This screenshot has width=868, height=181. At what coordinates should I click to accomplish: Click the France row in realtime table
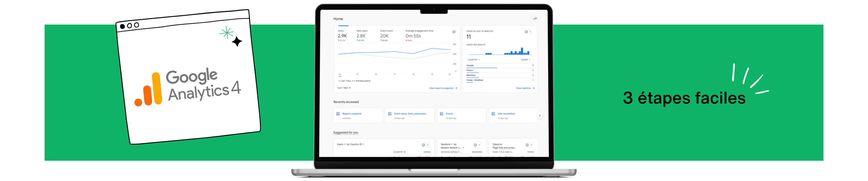pyautogui.click(x=500, y=70)
